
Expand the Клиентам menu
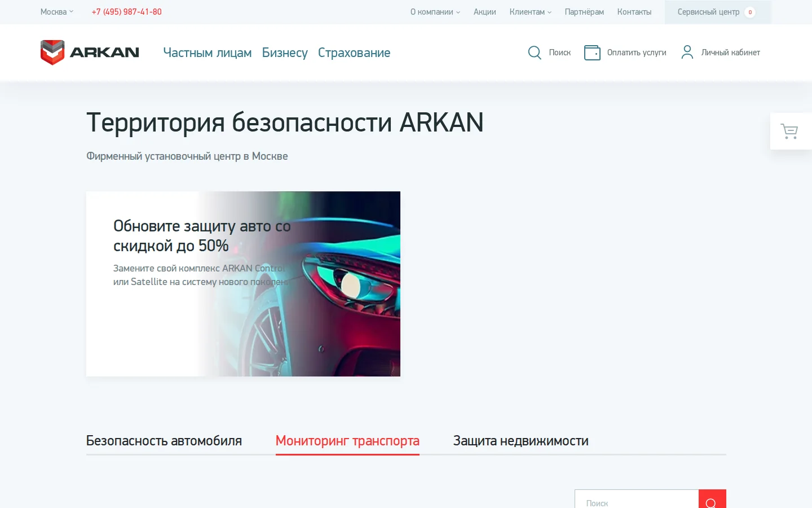531,12
